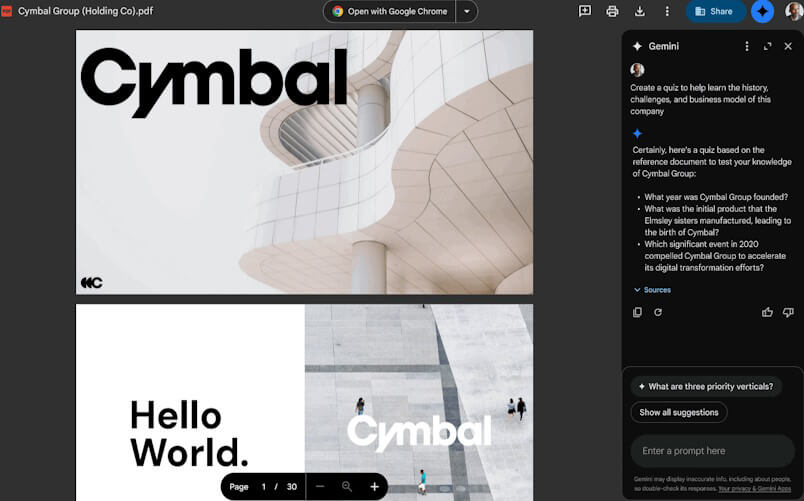
Task: Expand the Sources section
Action: point(652,290)
